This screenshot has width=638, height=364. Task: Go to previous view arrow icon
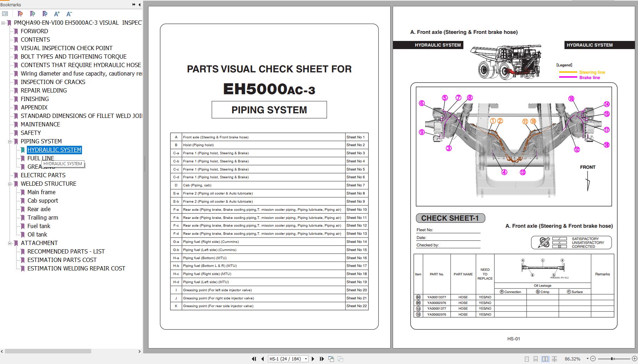pyautogui.click(x=331, y=359)
